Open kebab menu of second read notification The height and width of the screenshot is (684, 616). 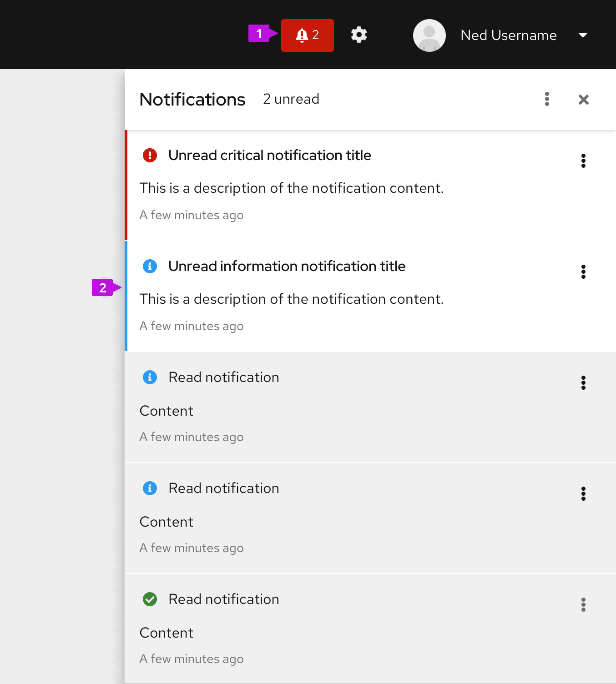click(583, 494)
